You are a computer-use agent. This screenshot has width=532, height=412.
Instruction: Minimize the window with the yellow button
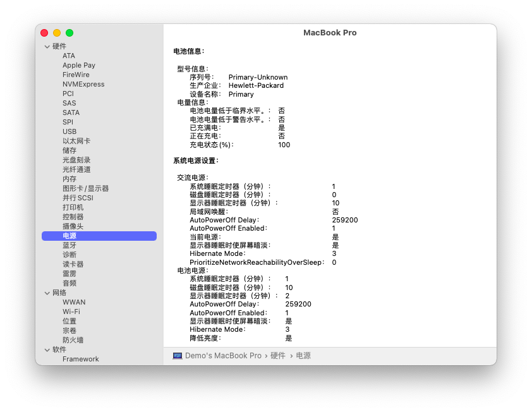pyautogui.click(x=57, y=33)
